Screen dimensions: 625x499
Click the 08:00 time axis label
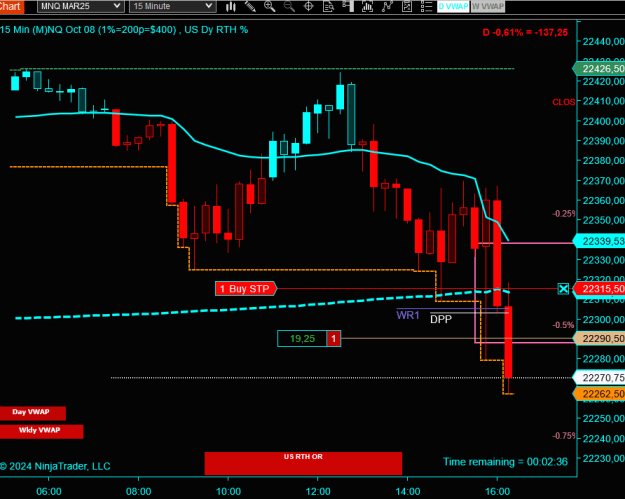pyautogui.click(x=138, y=491)
